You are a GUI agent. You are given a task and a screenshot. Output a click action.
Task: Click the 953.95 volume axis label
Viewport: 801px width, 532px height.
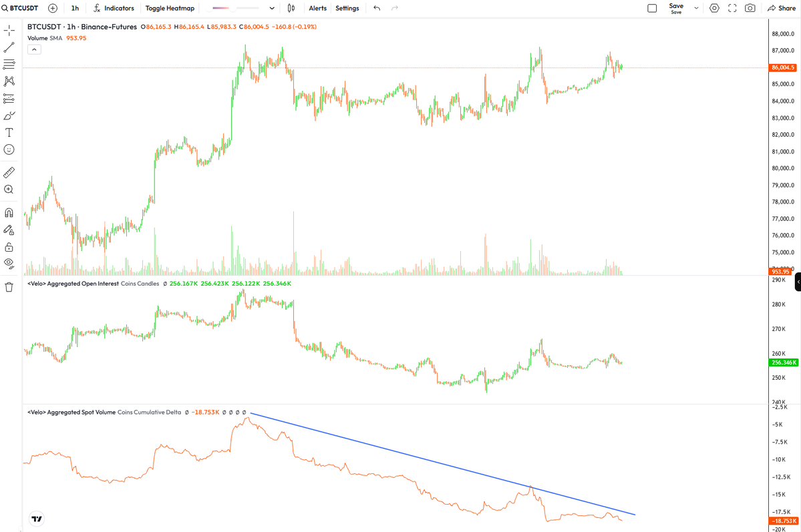(780, 272)
